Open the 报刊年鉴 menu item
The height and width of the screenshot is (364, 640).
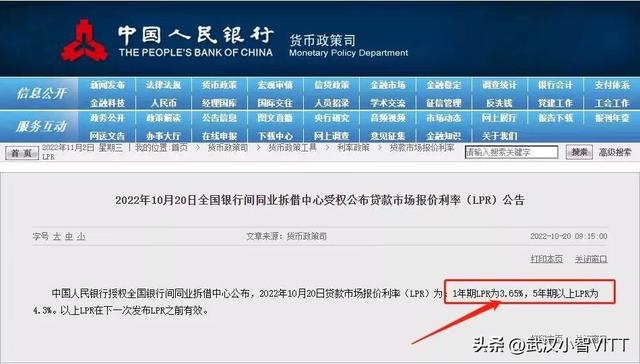pyautogui.click(x=612, y=118)
